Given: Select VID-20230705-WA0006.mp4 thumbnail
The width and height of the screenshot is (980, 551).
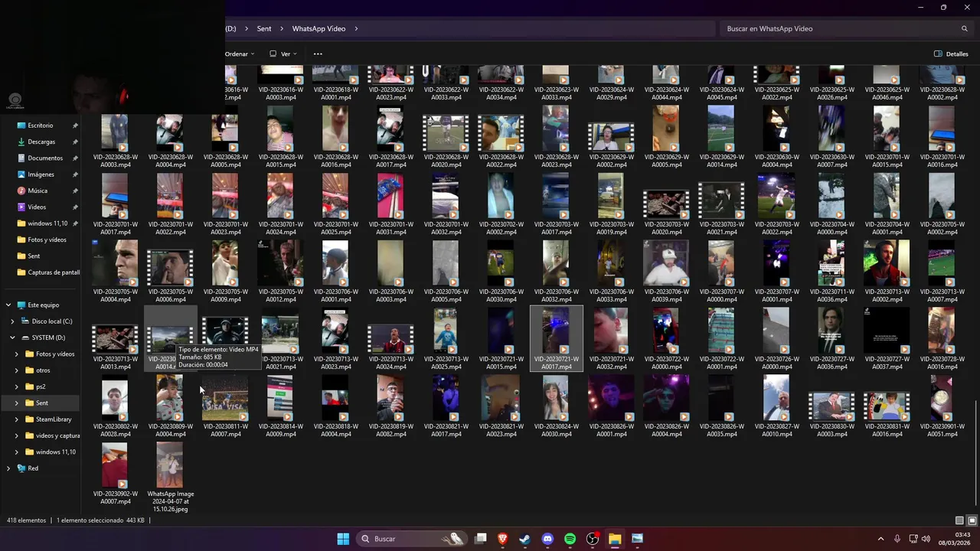Looking at the screenshot, I should [x=170, y=267].
